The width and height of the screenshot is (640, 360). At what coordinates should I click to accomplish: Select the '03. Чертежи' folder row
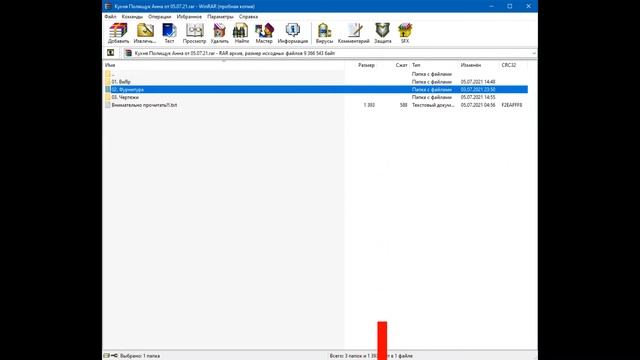pyautogui.click(x=316, y=97)
